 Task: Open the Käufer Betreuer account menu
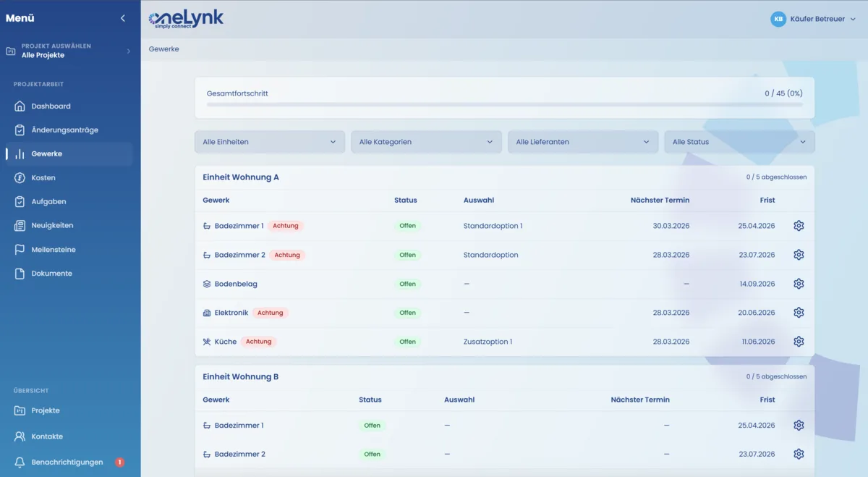click(x=814, y=19)
